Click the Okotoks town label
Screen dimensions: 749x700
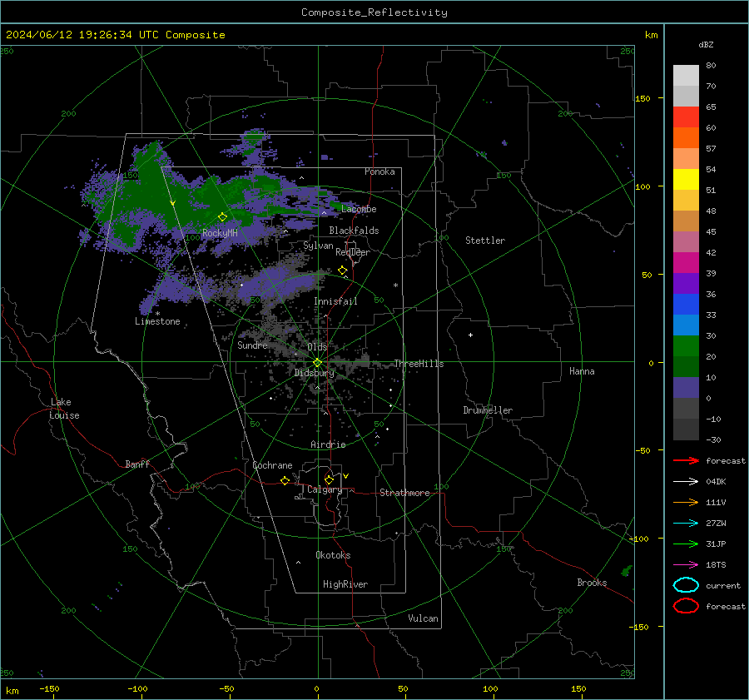coord(333,555)
